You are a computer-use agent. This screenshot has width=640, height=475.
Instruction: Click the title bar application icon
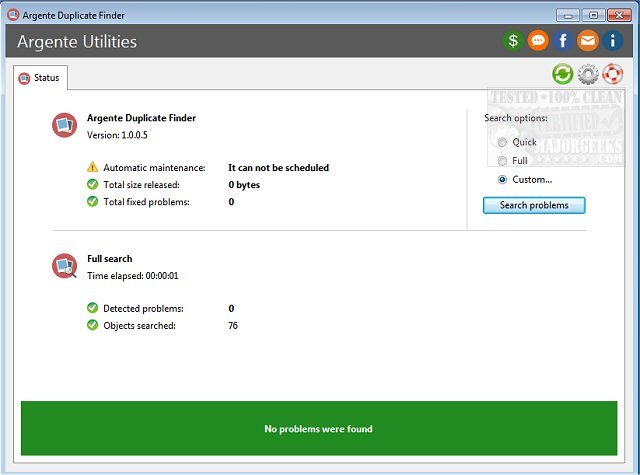12,14
